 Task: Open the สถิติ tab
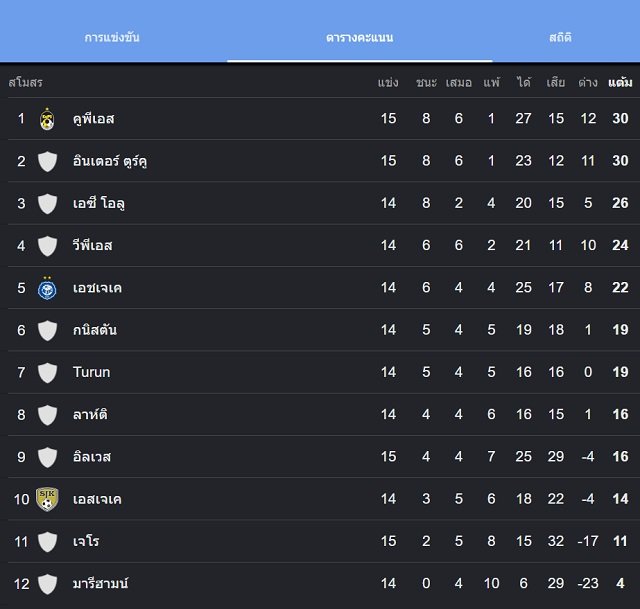pyautogui.click(x=560, y=38)
